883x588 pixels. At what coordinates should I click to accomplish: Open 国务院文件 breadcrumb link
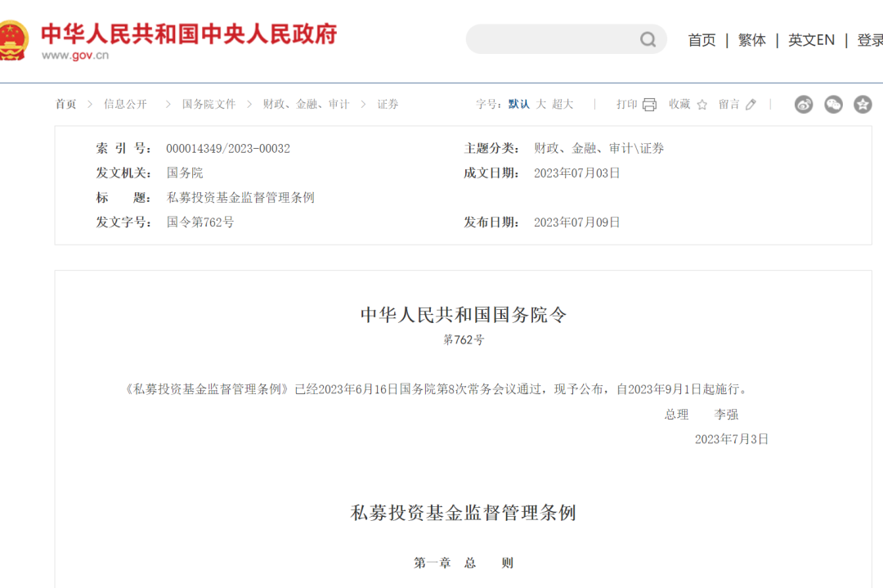click(x=208, y=105)
